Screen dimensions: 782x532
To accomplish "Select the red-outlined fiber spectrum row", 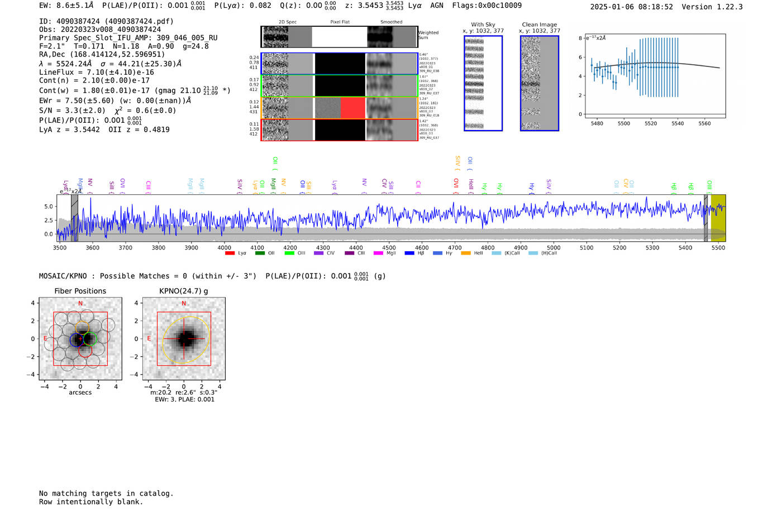I will (339, 130).
